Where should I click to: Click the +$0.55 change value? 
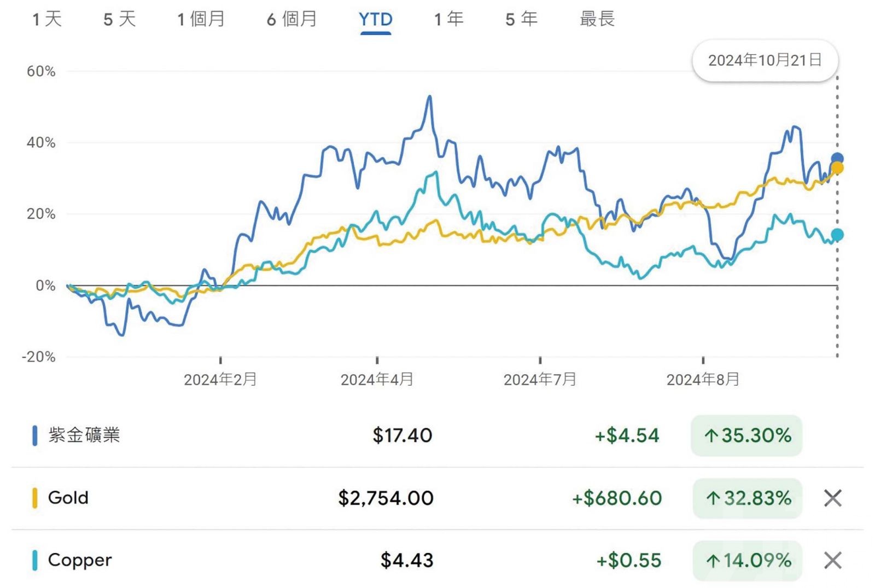(629, 560)
